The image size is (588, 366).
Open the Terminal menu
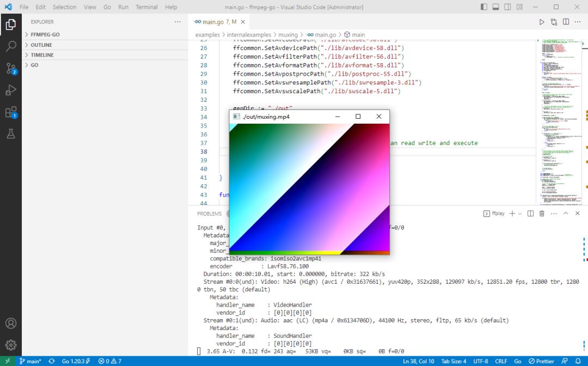(x=146, y=7)
